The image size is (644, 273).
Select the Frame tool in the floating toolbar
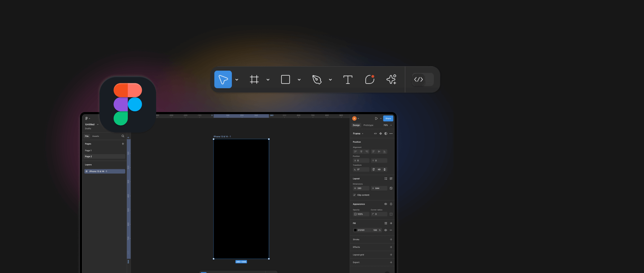pos(254,80)
